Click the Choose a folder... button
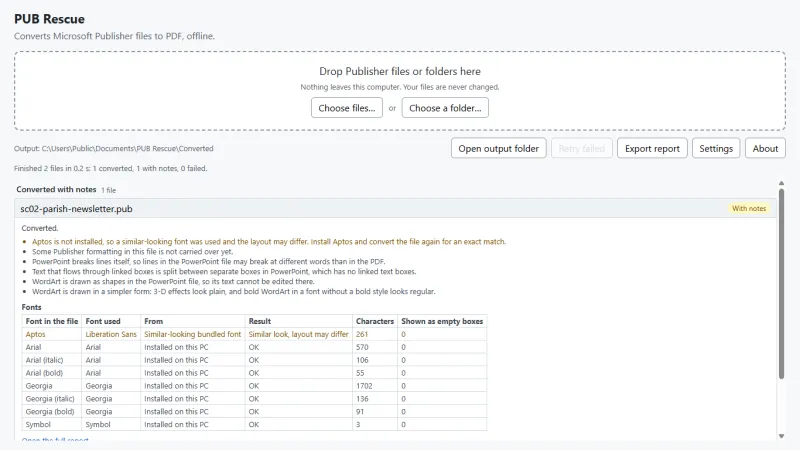 click(x=445, y=108)
